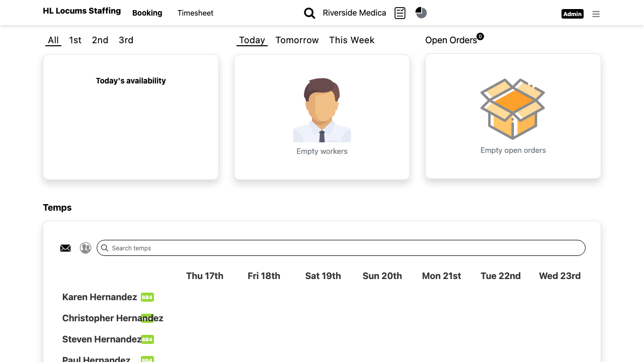644x362 pixels.
Task: Click the Admin badge
Action: (573, 14)
